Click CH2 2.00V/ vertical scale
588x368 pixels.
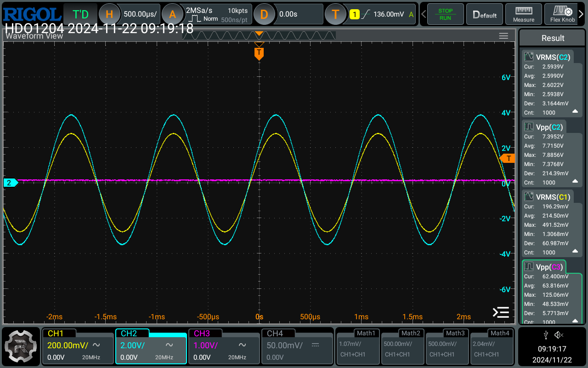point(132,345)
